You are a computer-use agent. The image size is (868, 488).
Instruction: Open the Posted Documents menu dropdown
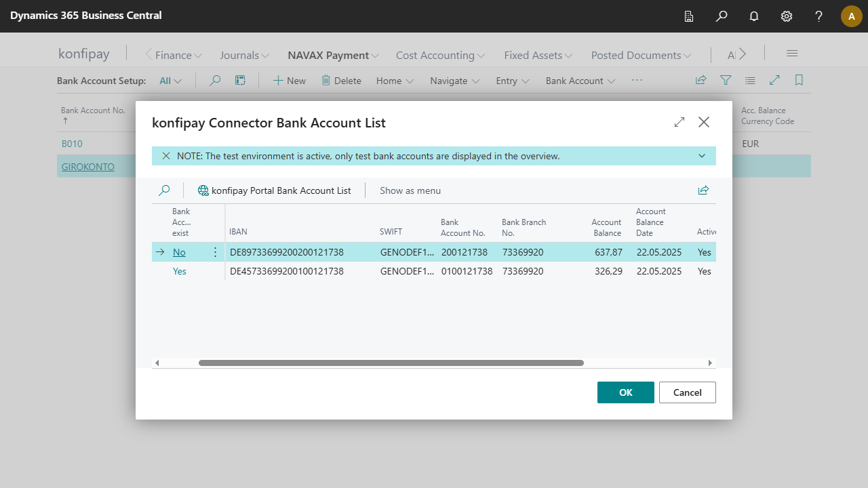click(641, 55)
